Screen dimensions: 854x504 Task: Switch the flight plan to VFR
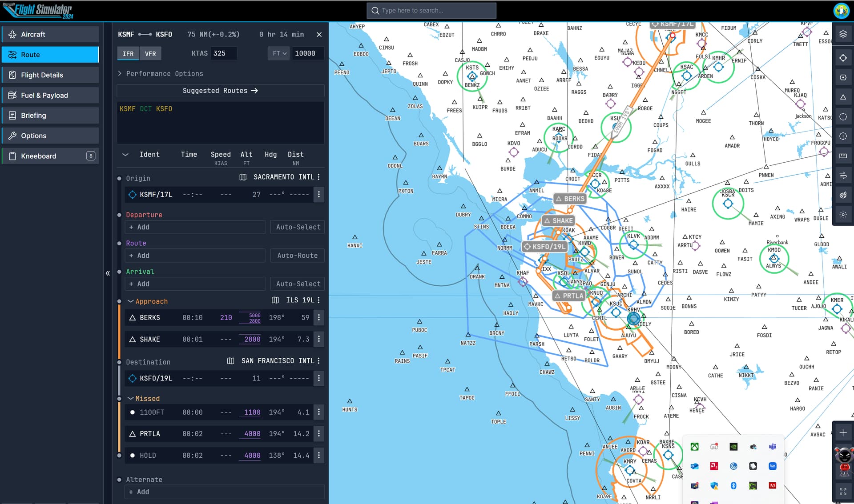pyautogui.click(x=150, y=53)
